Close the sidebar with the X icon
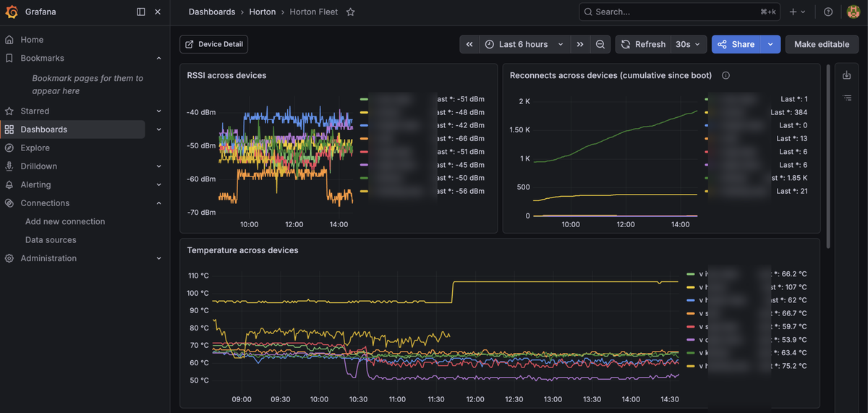The image size is (868, 413). click(x=158, y=12)
